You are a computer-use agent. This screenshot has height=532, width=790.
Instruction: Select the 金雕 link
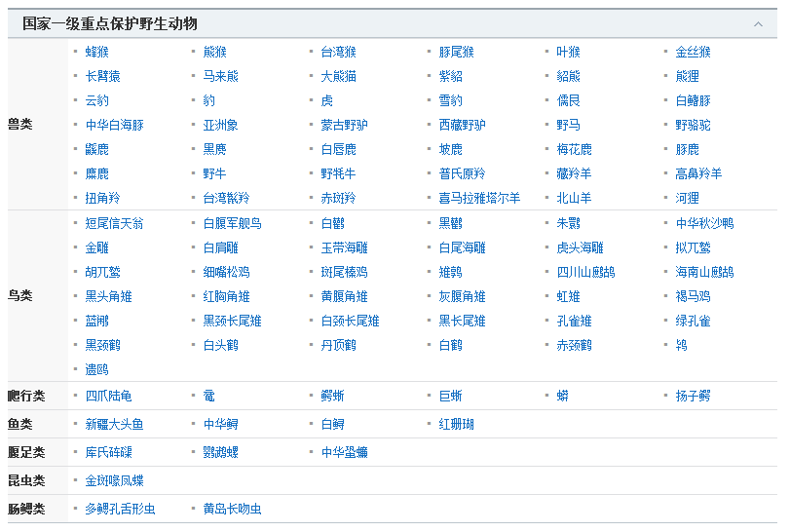click(x=97, y=247)
